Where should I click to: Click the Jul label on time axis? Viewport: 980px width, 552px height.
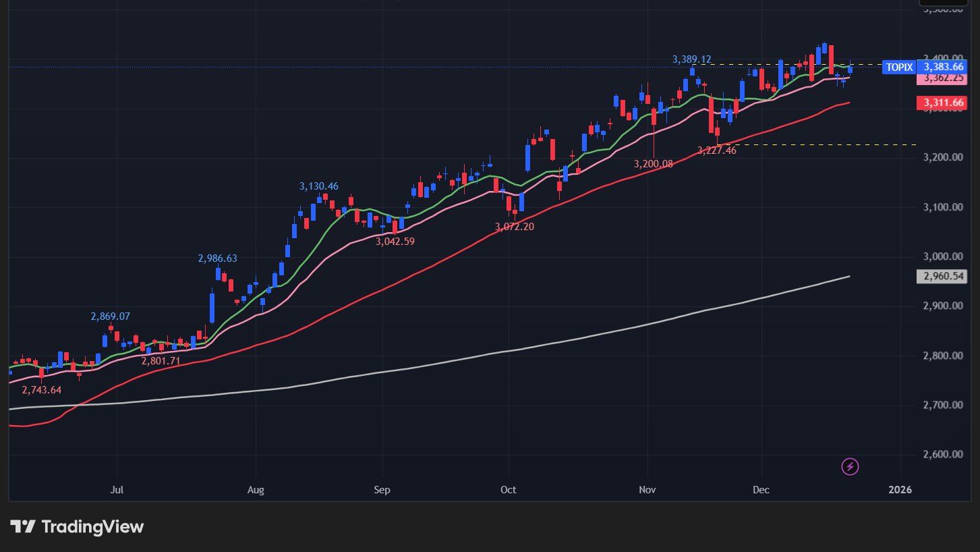[117, 489]
